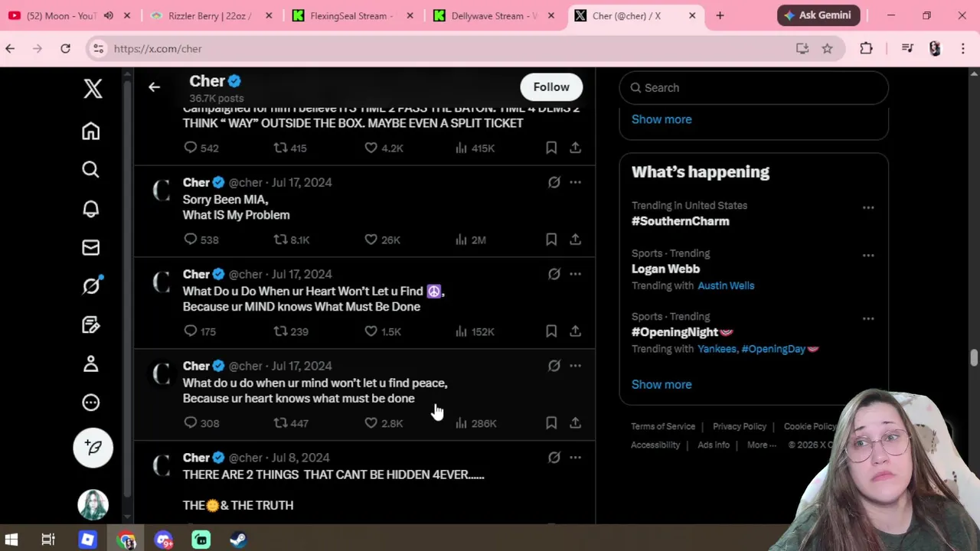
Task: Open Logan Webb trending topic
Action: click(665, 269)
